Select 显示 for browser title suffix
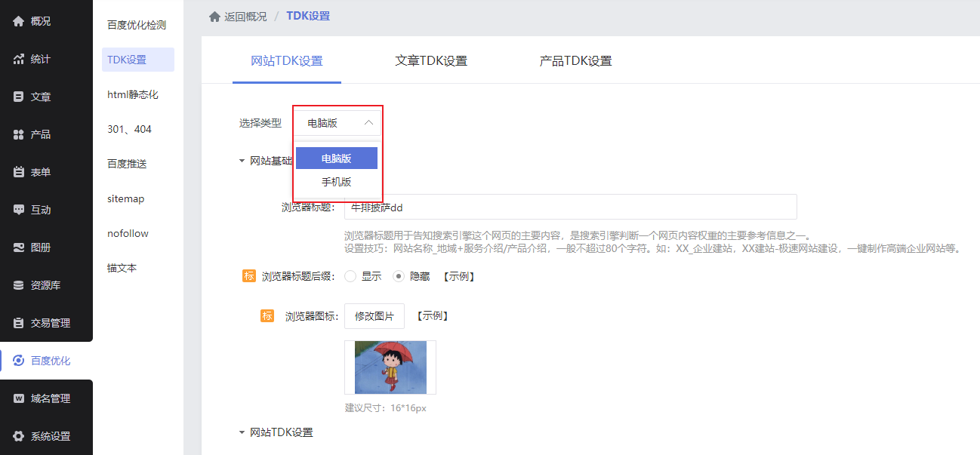Viewport: 980px width, 455px height. (350, 277)
